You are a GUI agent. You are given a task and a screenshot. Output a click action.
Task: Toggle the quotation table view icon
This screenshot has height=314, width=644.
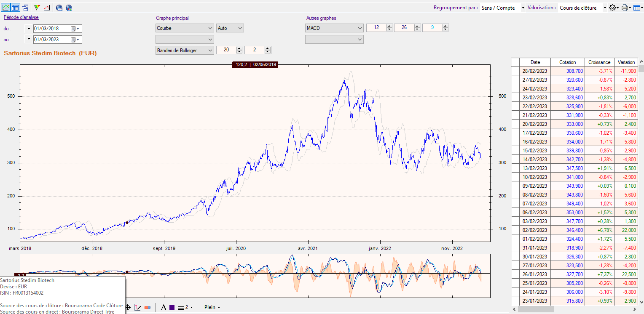pyautogui.click(x=15, y=8)
